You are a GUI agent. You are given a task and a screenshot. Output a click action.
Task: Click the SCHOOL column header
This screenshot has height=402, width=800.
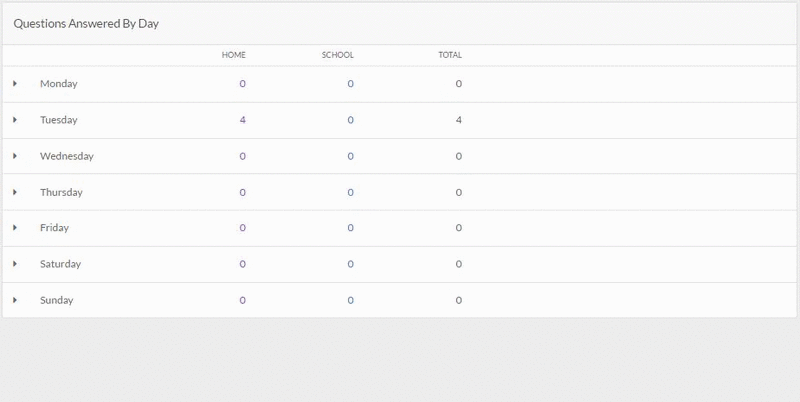point(337,55)
